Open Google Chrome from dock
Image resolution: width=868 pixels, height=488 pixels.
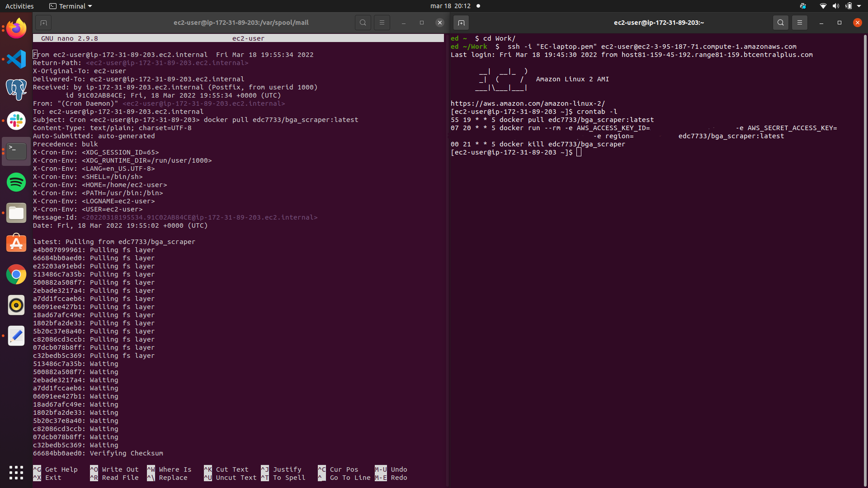pos(16,274)
